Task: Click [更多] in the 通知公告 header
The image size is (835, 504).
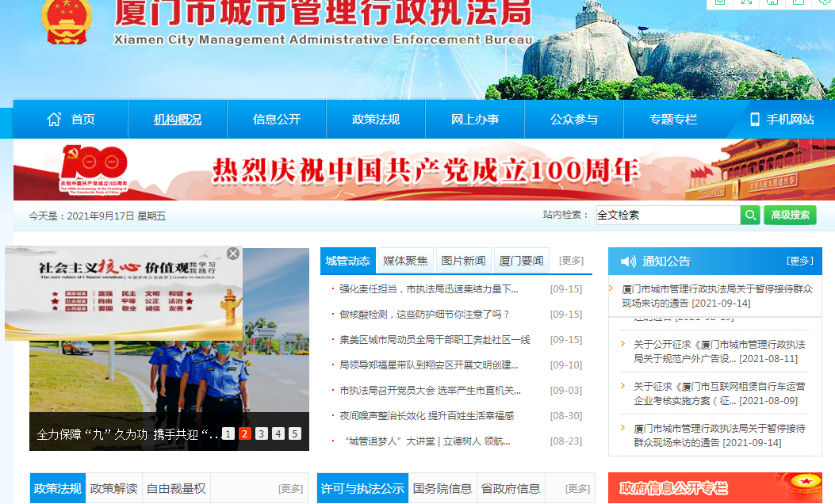Action: point(800,261)
